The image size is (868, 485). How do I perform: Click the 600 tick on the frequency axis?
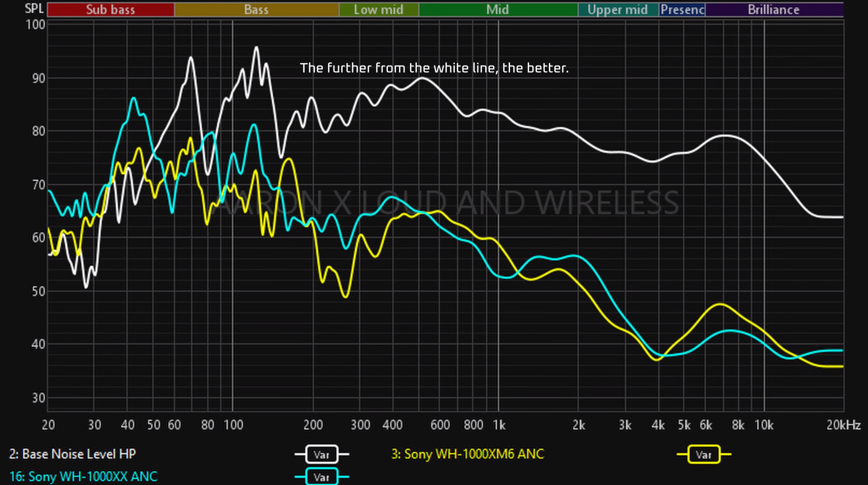point(440,425)
